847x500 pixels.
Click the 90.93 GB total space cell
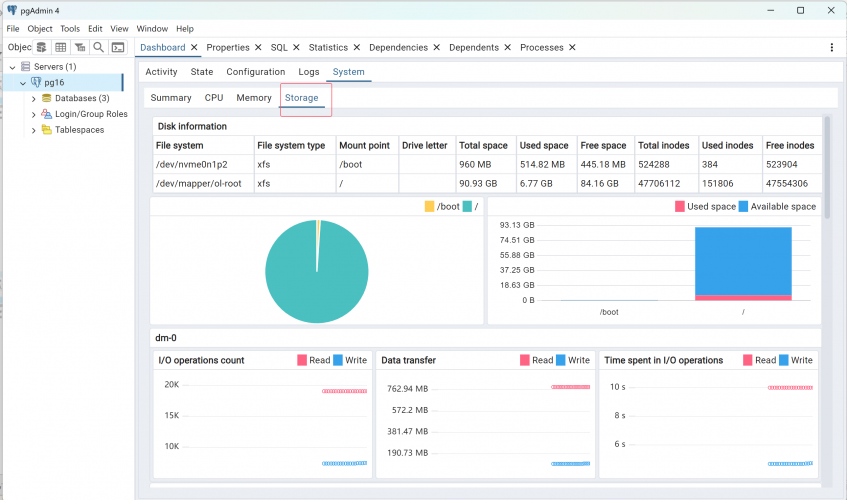click(486, 184)
